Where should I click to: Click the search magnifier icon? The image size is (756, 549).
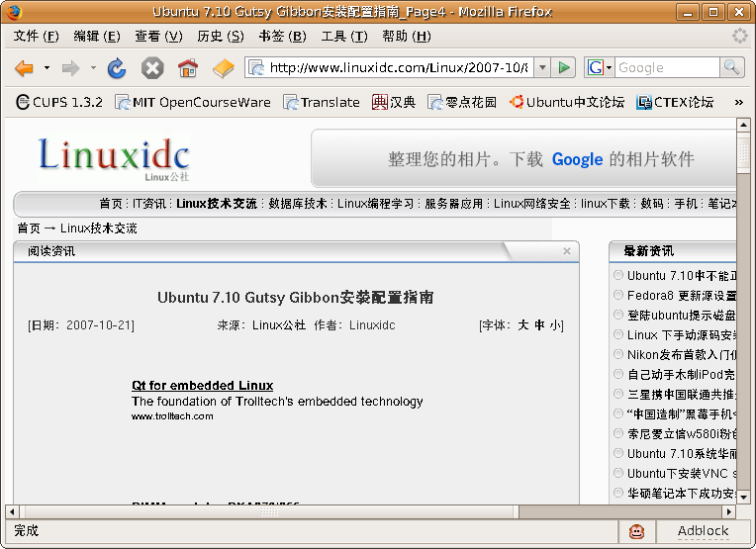pos(731,67)
